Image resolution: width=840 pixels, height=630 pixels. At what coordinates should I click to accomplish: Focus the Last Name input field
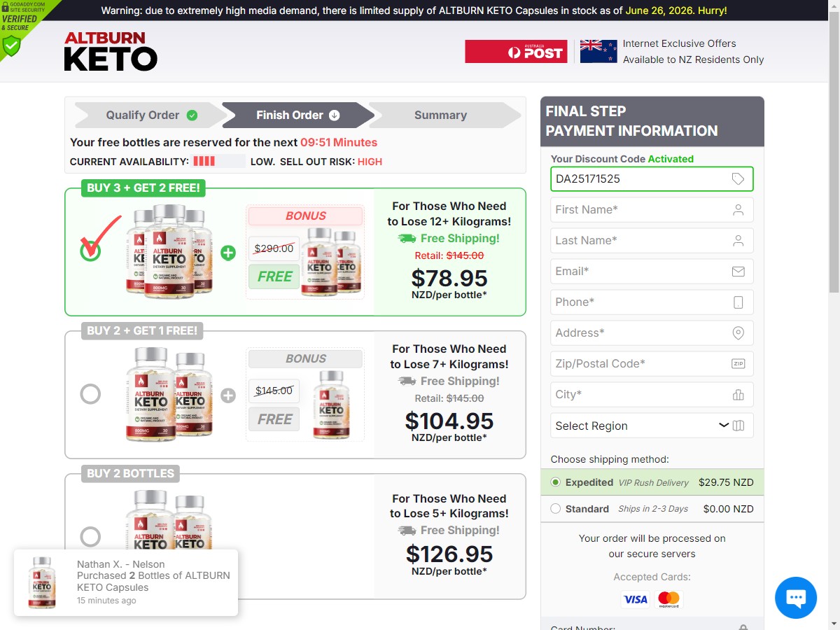[x=652, y=241]
